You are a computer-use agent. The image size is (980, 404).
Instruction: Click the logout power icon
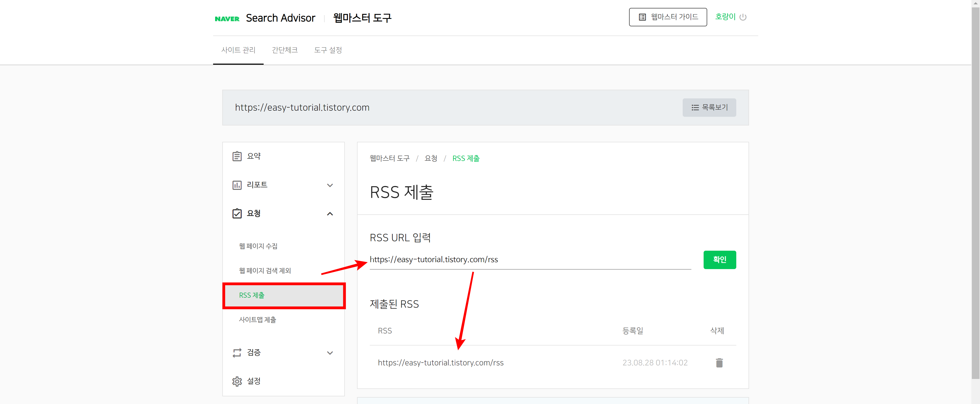pos(743,17)
